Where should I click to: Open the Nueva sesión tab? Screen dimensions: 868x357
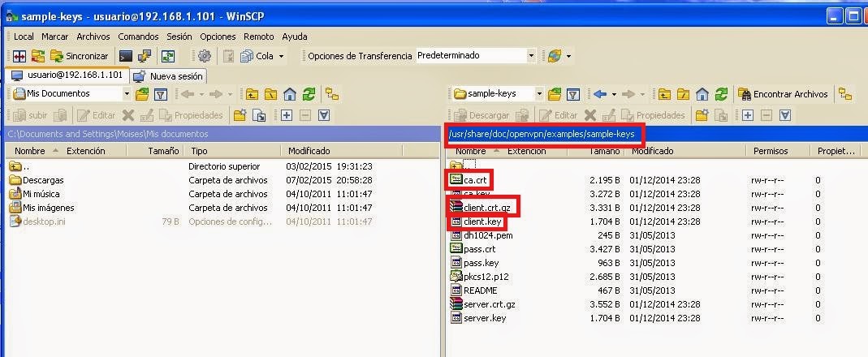(x=169, y=75)
